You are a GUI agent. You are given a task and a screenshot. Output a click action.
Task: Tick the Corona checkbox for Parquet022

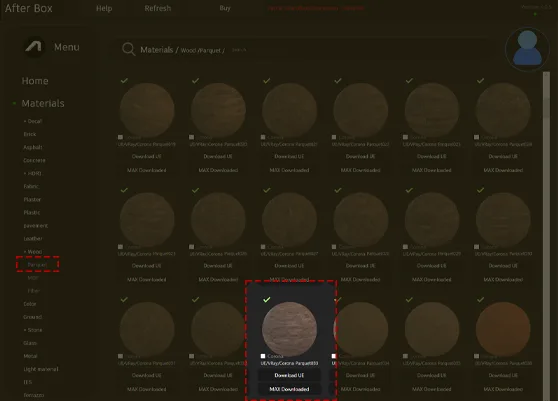334,137
